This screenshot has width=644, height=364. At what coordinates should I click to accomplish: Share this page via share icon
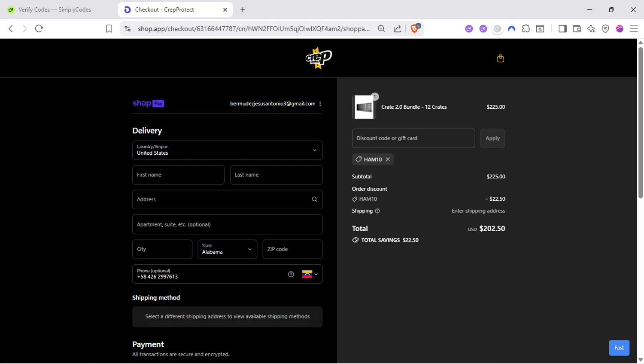click(x=398, y=29)
